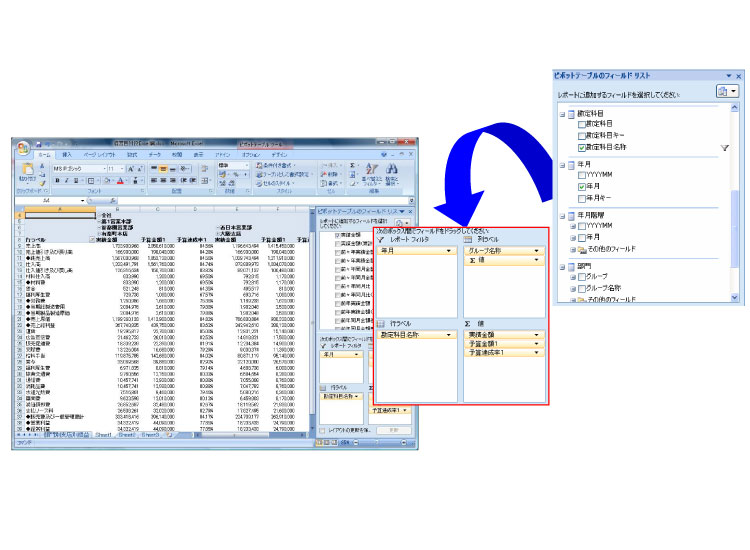The image size is (750, 550).
Task: Switch to the 挿入 (Insert) ribbon tab
Action: (66, 155)
